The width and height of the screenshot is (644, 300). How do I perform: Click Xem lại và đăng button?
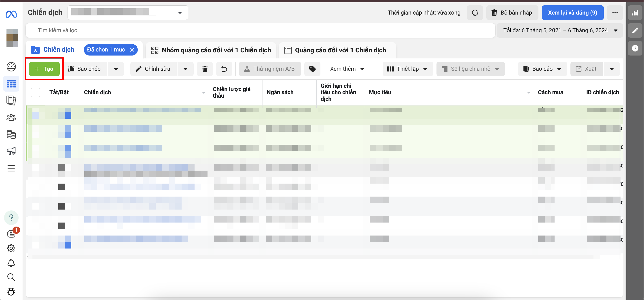click(x=572, y=13)
